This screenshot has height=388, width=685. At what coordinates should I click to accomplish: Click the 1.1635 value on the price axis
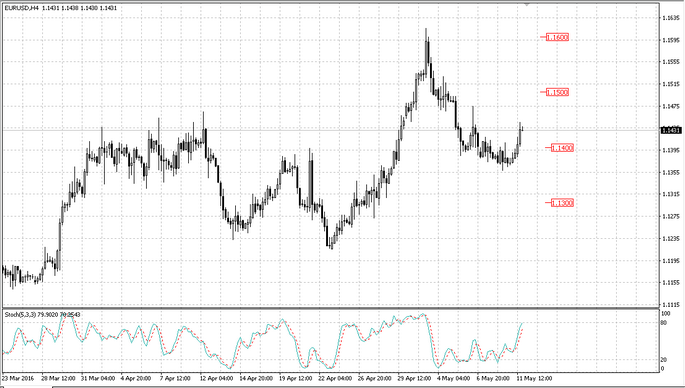671,18
